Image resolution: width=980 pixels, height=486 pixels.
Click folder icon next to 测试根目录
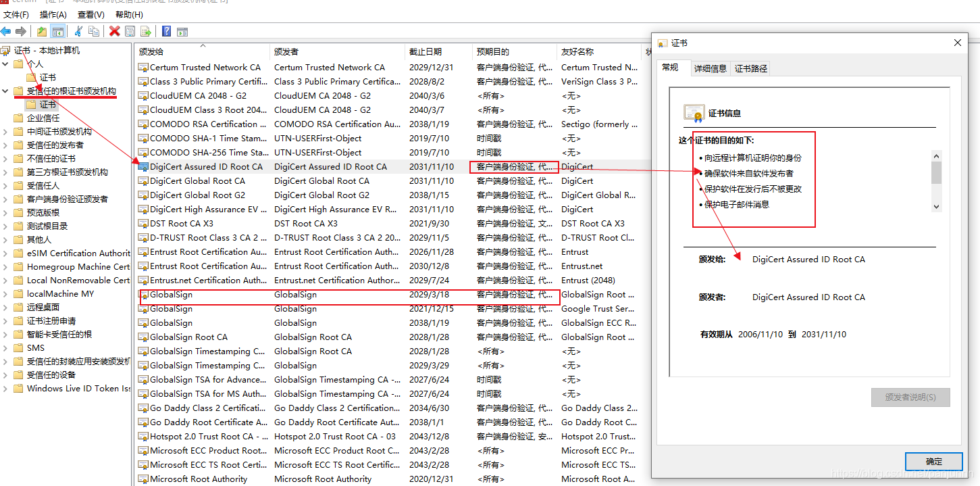pos(19,226)
